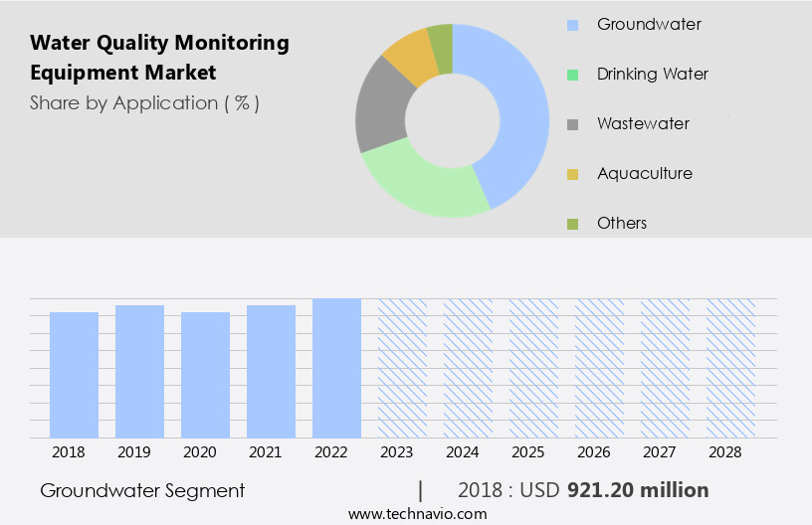The height and width of the screenshot is (525, 812).
Task: Click the olive Others legend swatch
Action: point(572,224)
